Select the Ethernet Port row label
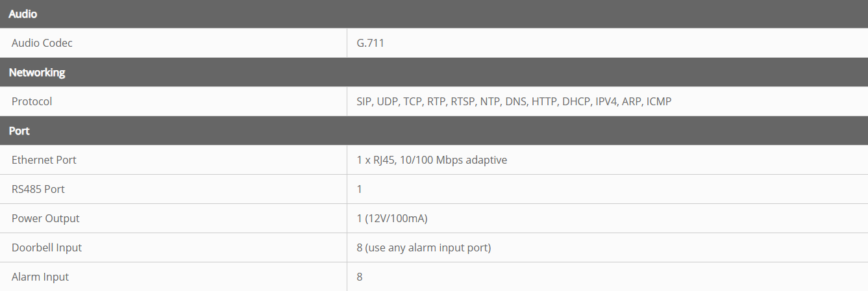 [44, 160]
